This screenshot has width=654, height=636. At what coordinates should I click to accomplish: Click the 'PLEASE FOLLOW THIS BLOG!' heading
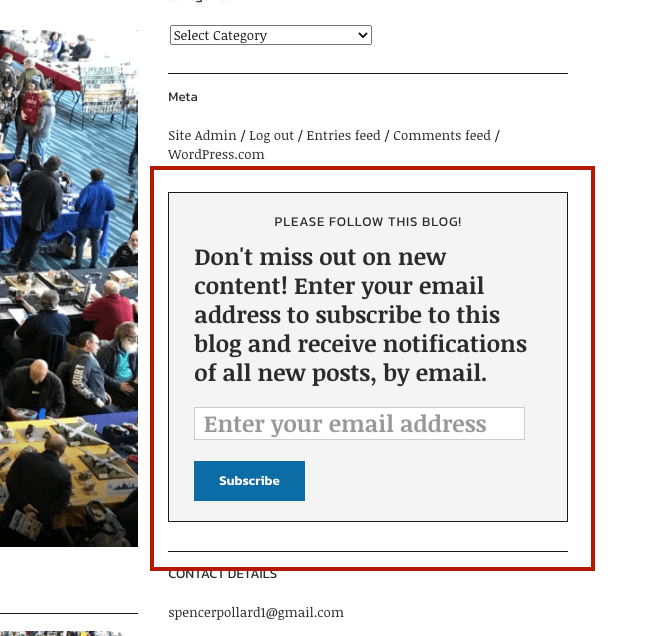pyautogui.click(x=368, y=222)
